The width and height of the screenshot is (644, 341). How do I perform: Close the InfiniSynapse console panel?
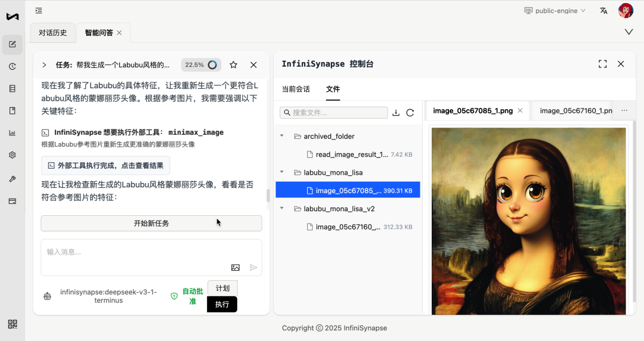pos(621,64)
